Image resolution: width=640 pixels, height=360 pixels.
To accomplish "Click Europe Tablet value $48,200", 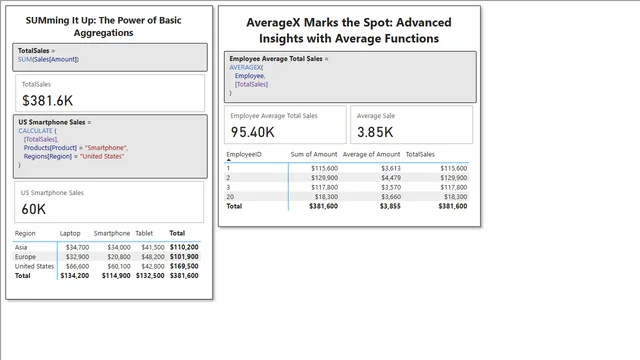I will [153, 257].
